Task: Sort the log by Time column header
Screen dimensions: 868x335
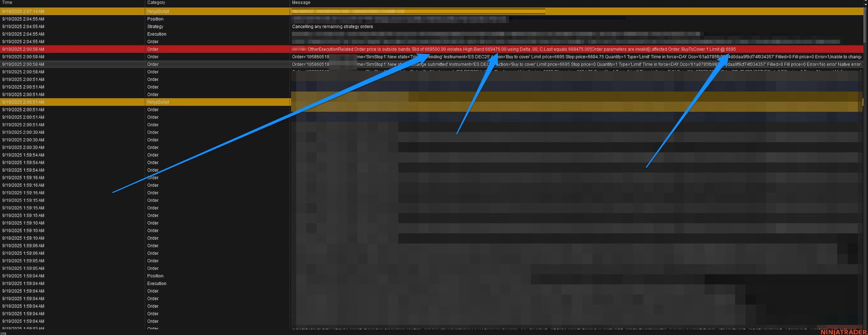Action: (7, 3)
